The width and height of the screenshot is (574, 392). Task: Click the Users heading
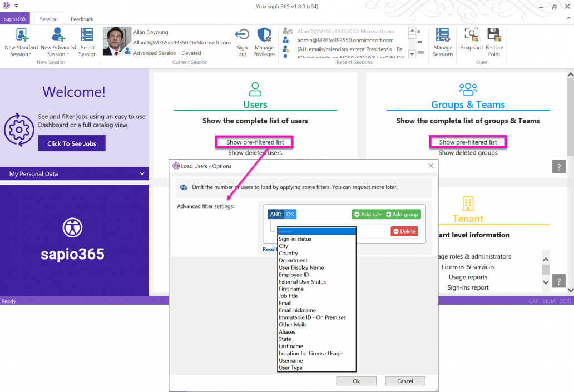255,105
